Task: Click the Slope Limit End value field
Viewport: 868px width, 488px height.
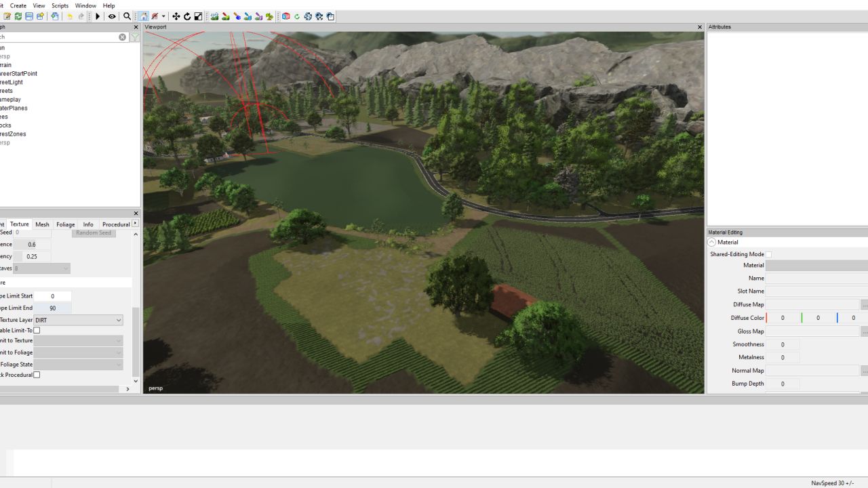Action: (x=53, y=308)
